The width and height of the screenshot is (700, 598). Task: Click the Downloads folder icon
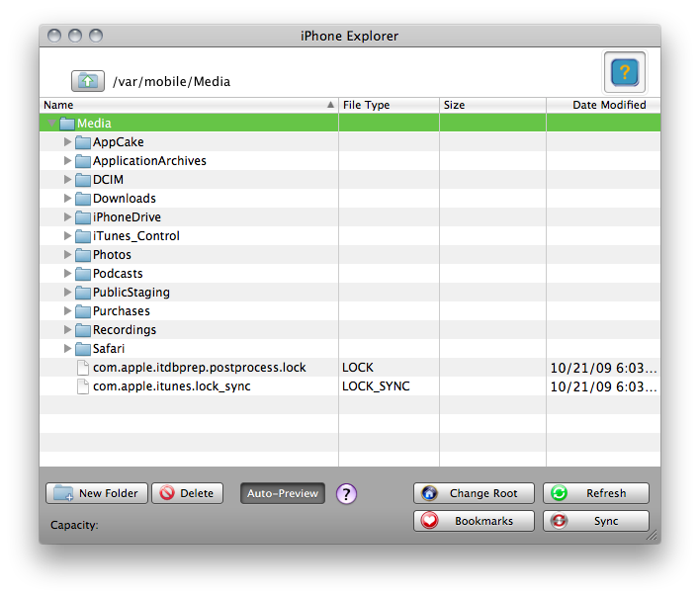(x=83, y=198)
